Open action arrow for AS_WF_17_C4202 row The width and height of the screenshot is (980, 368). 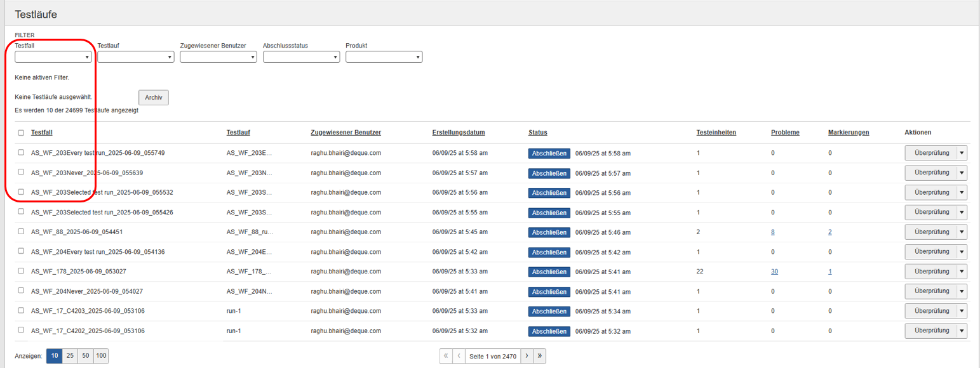962,331
